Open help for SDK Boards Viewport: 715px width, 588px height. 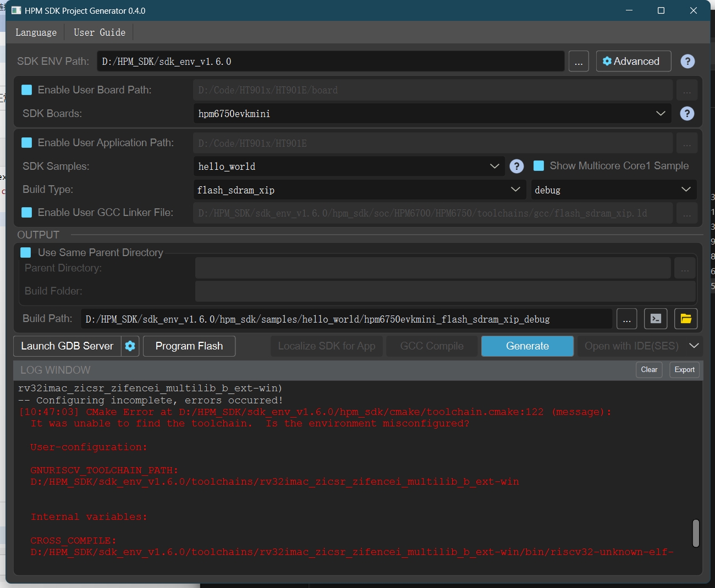[687, 114]
